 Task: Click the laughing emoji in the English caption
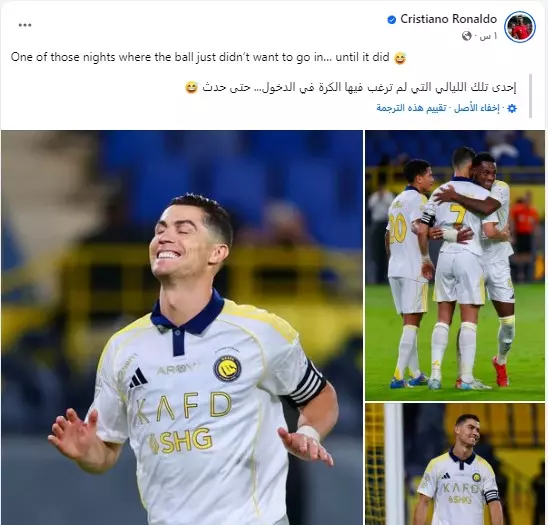[400, 58]
